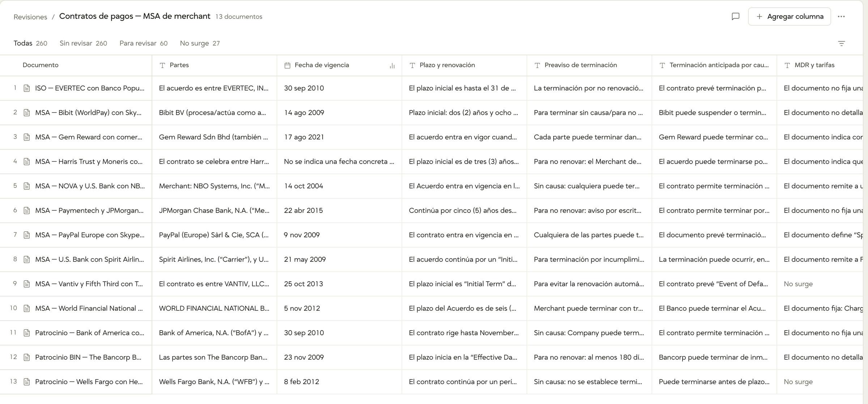The width and height of the screenshot is (868, 404).
Task: Click document icon for MSA — Bibit row
Action: 26,113
